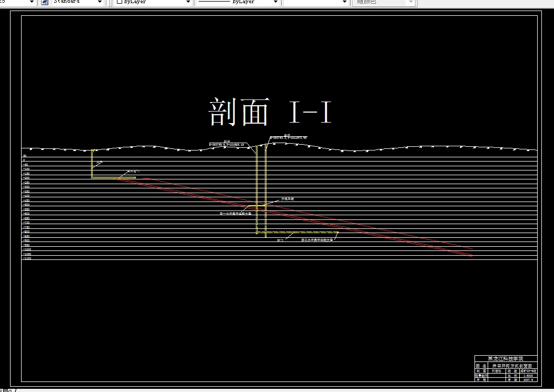Viewport: 554px width, 392px height.
Task: Select the 1:5000 scale value cell
Action: (528, 375)
